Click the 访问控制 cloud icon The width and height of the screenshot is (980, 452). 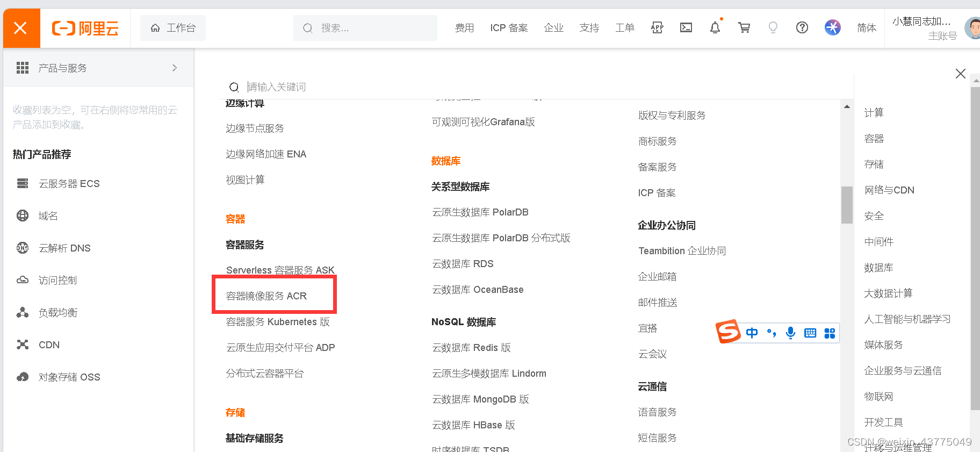click(23, 280)
